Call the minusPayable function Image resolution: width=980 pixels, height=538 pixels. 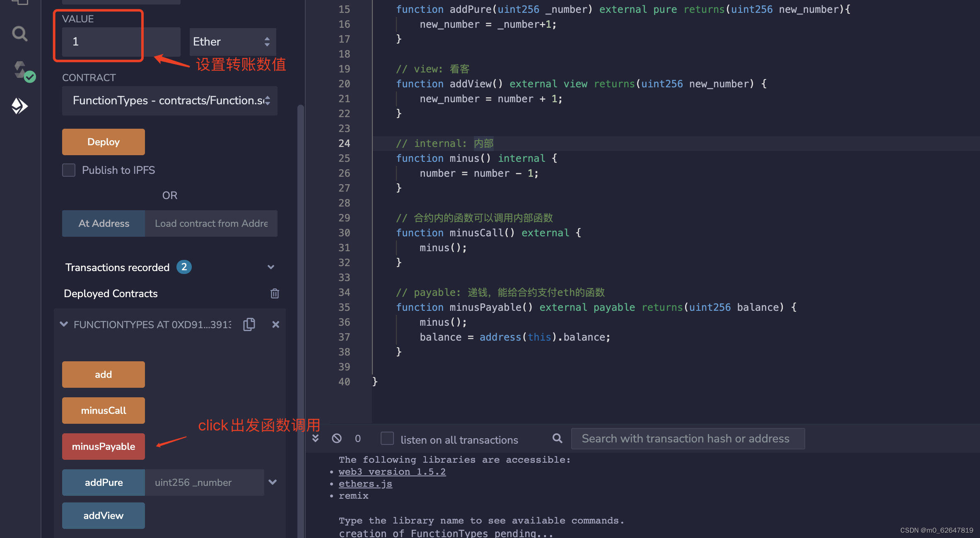tap(103, 447)
